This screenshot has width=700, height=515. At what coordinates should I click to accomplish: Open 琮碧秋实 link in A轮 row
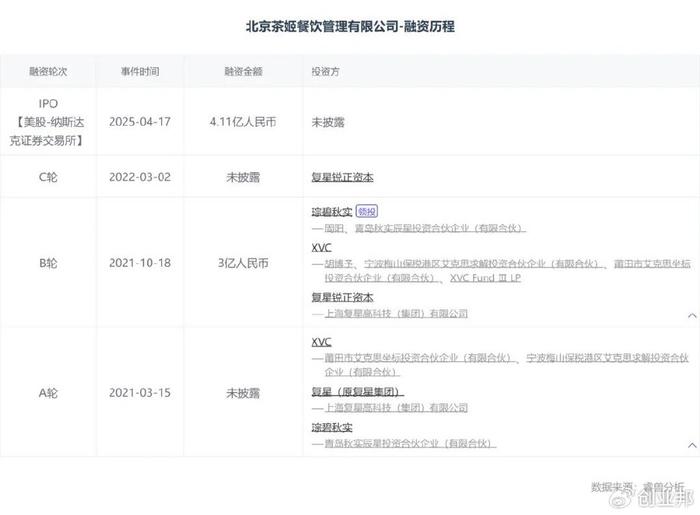pos(332,428)
